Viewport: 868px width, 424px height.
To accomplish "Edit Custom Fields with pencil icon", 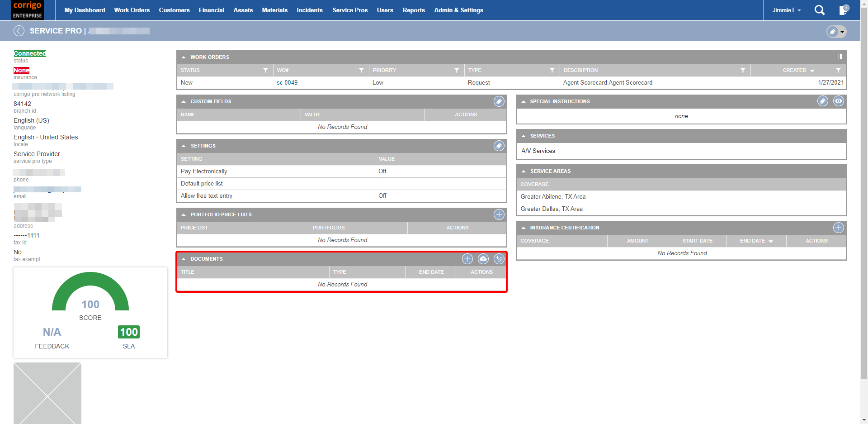I will click(499, 101).
